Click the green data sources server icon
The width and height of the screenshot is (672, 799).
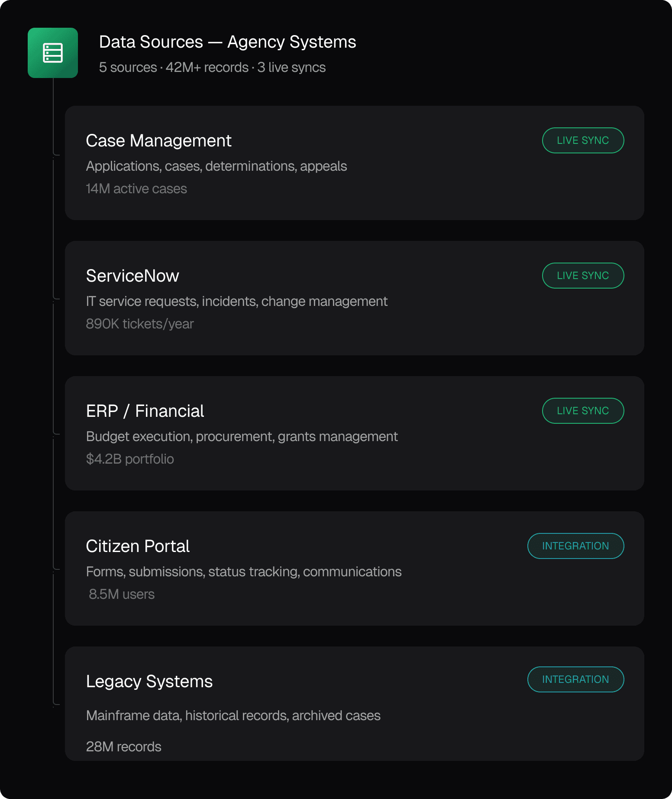point(53,53)
